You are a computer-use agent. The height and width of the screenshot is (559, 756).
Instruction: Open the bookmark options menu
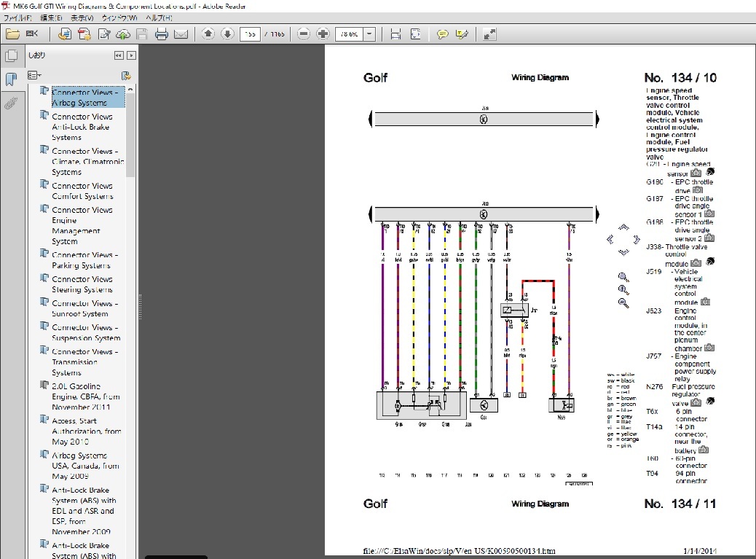[x=34, y=75]
